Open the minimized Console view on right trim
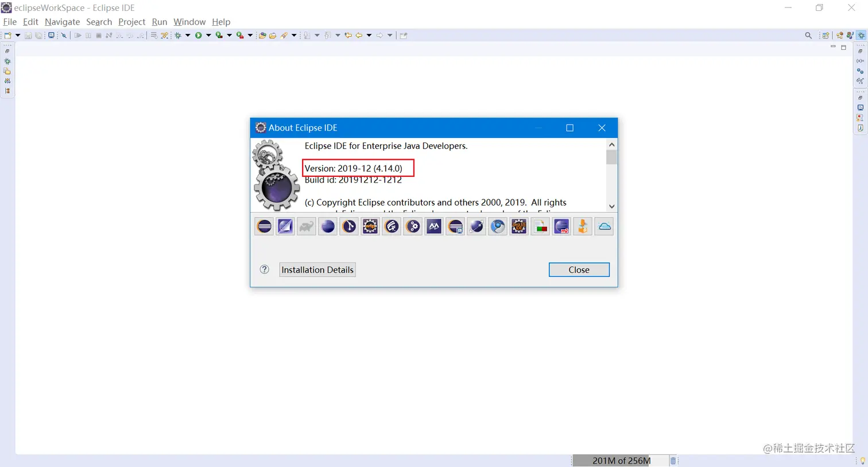 pos(860,107)
